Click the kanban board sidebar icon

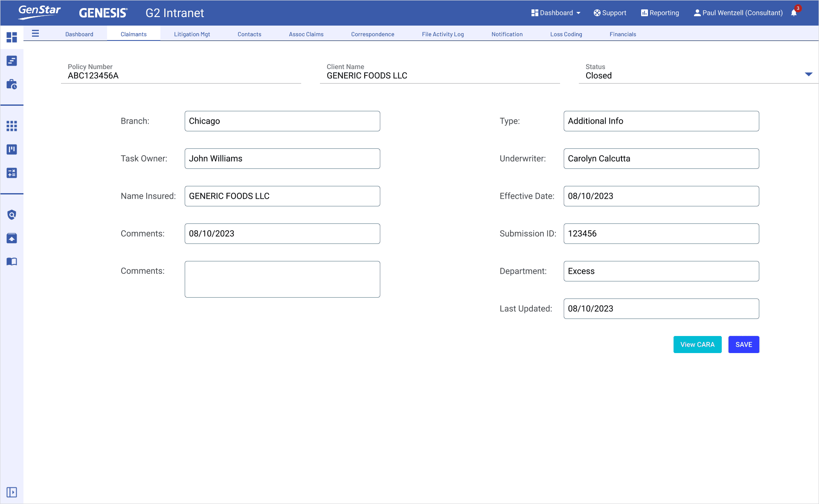tap(12, 149)
